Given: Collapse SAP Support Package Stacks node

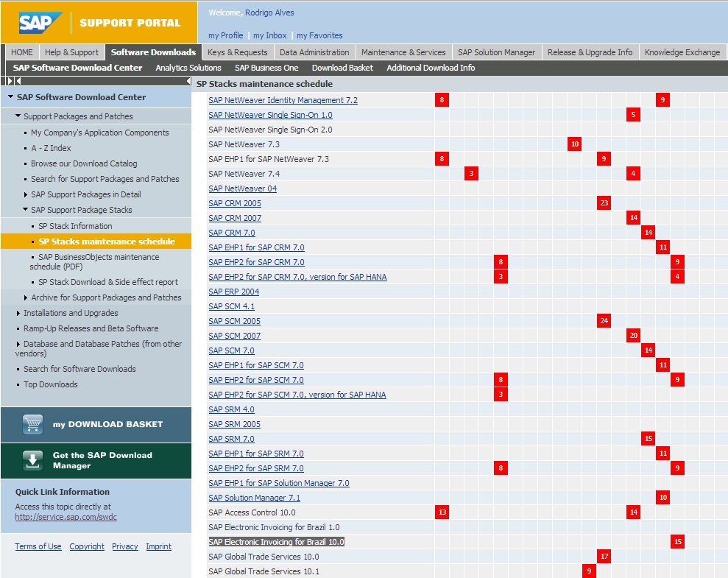Looking at the screenshot, I should (x=26, y=209).
